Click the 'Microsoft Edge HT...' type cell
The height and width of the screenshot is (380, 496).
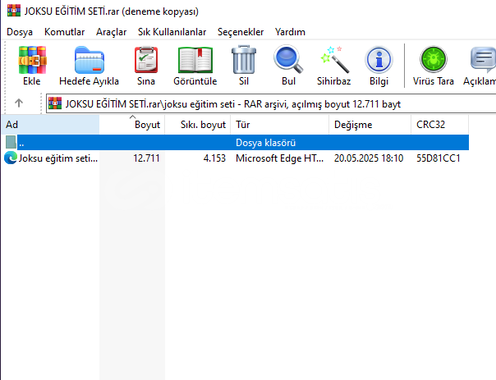click(279, 158)
